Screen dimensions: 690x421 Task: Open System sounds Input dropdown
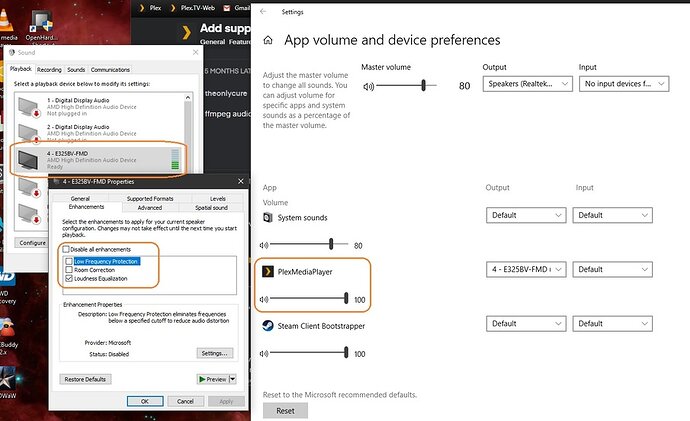(x=612, y=215)
